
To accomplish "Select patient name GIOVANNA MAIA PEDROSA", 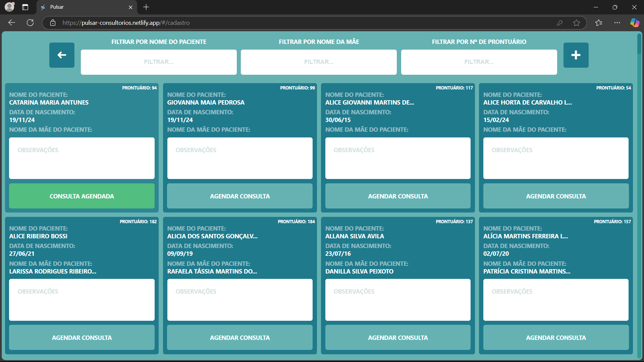I will pos(206,103).
